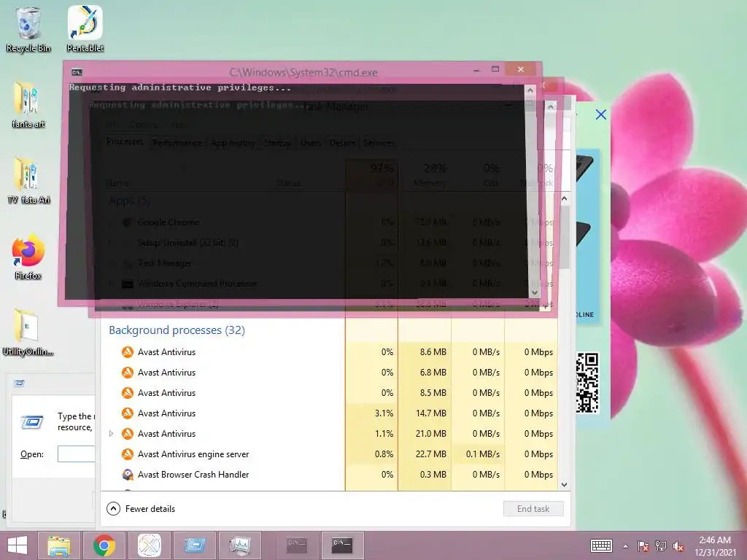Open the clock showing 2:46 AM
This screenshot has height=560, width=747.
[715, 545]
